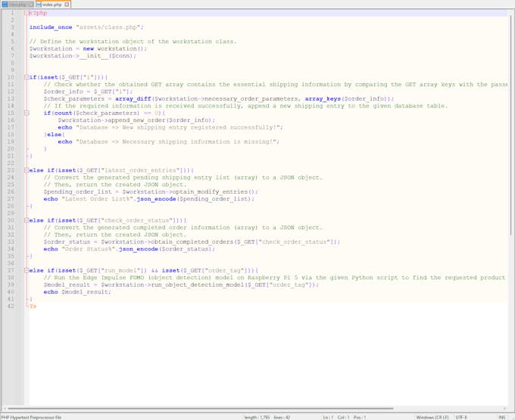This screenshot has height=420, width=515.
Task: Collapse the latest_order_entries else-if block
Action: [x=25, y=170]
